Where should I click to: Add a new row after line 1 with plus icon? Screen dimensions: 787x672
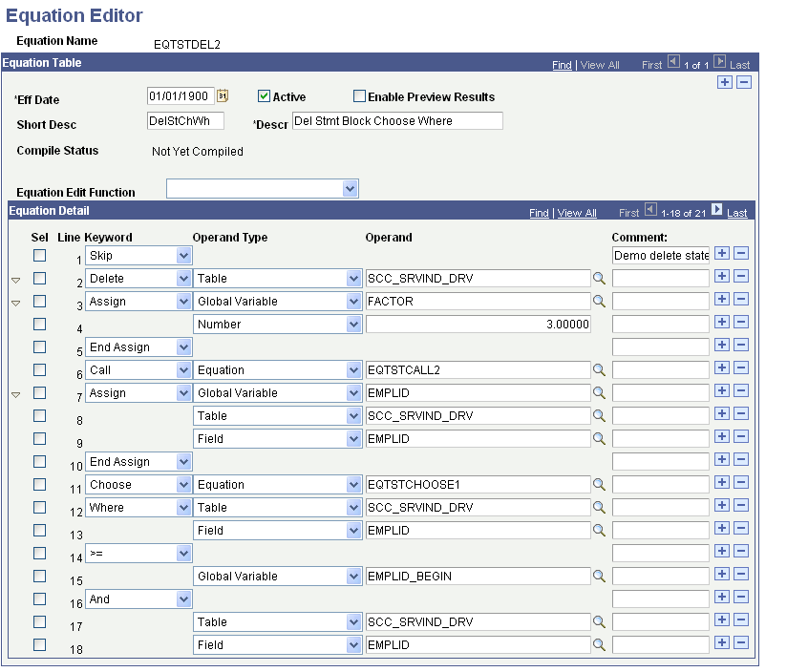click(x=724, y=255)
